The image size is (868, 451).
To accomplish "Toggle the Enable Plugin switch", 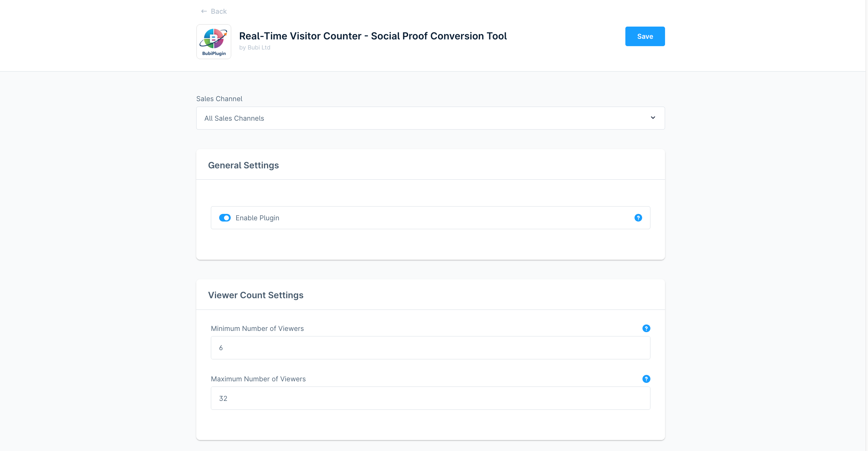I will [x=225, y=218].
